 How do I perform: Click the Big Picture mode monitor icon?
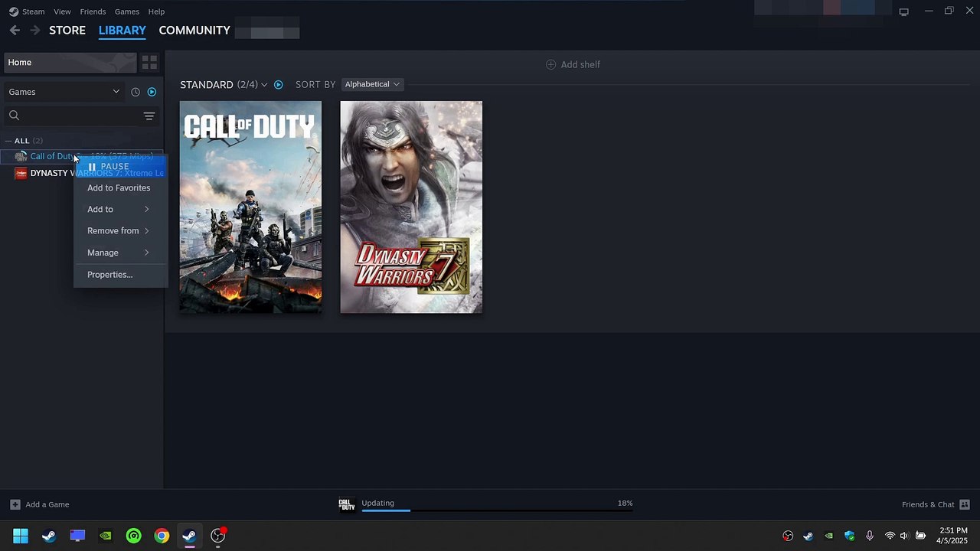click(903, 11)
